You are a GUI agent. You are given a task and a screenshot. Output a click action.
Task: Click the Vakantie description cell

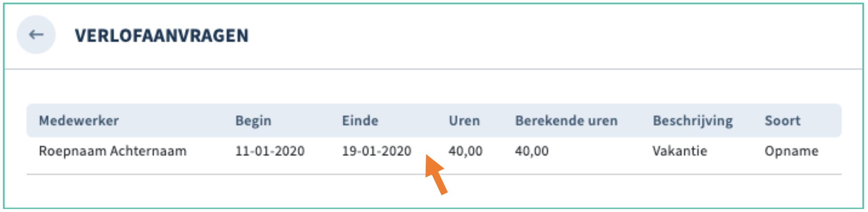tap(680, 151)
